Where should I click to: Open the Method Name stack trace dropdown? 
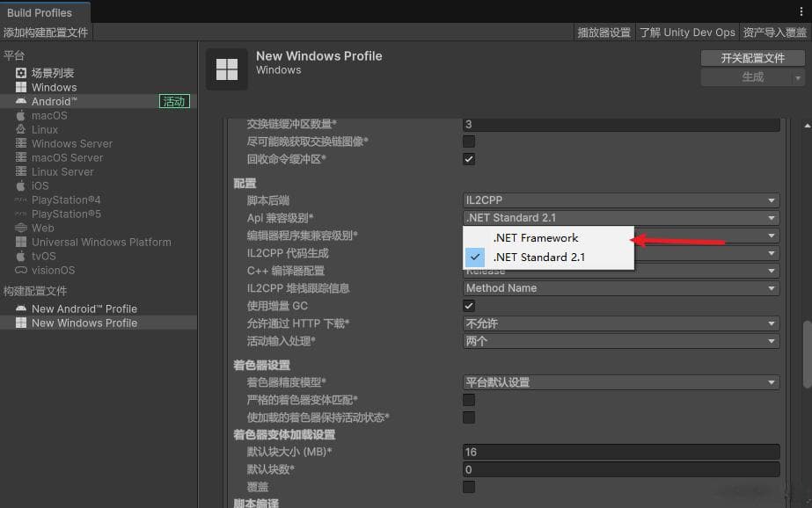click(x=621, y=288)
